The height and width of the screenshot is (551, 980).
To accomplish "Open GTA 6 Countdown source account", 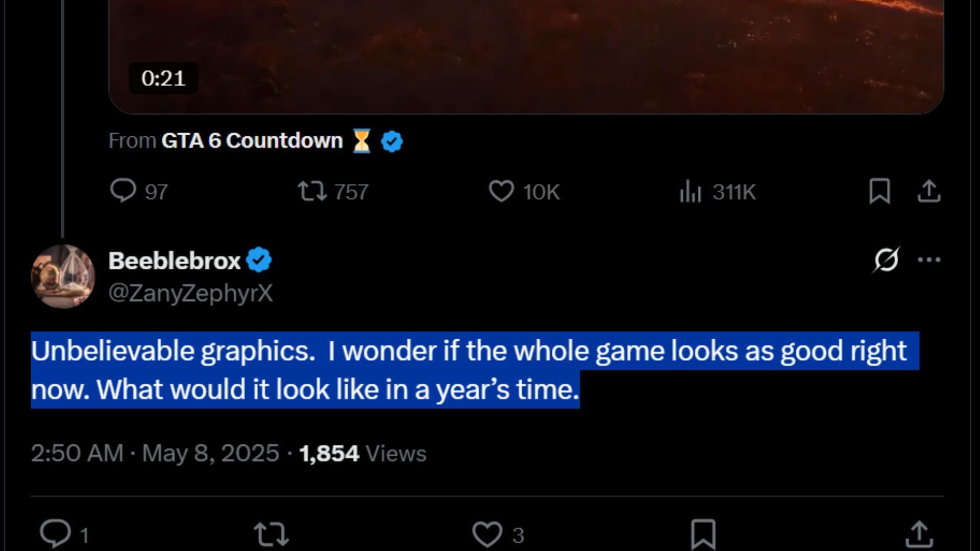I will (252, 141).
